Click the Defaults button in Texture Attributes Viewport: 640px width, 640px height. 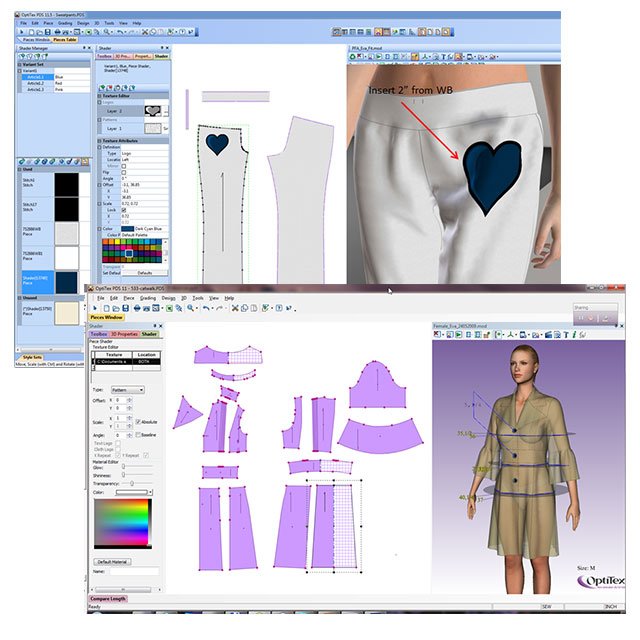coord(145,273)
